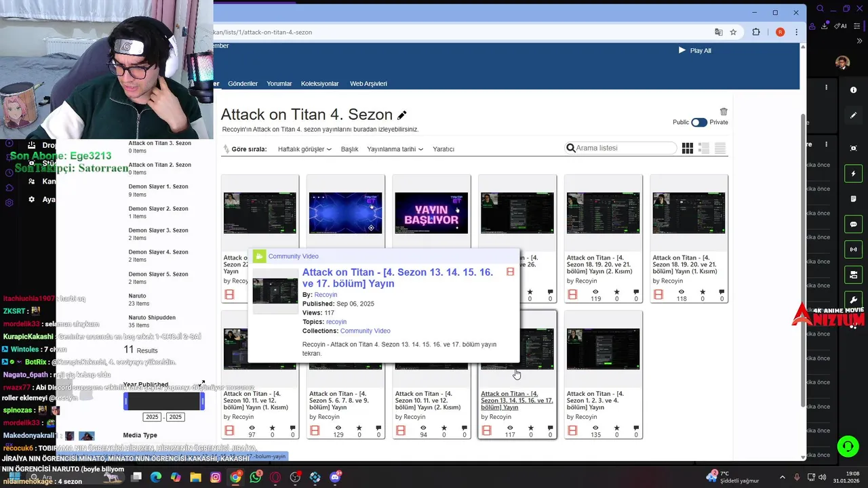Screen dimensions: 868x488
Task: Open WhatsApp from the taskbar
Action: 256,477
